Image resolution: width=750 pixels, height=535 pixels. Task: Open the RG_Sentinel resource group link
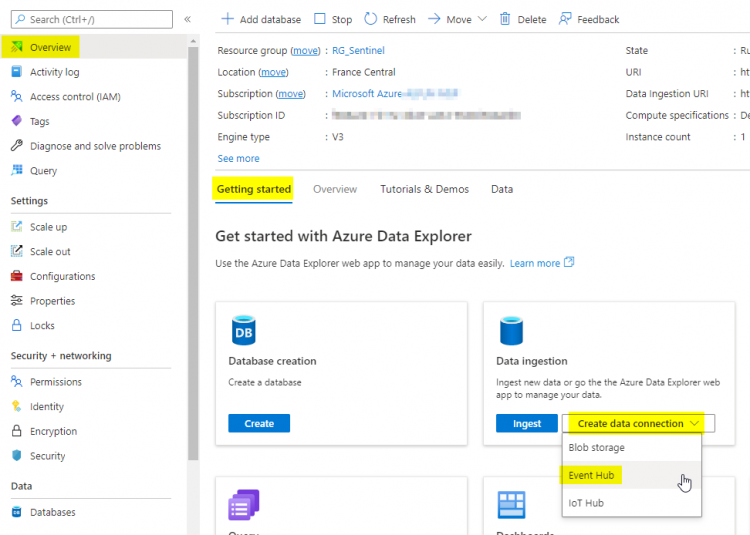pyautogui.click(x=358, y=50)
